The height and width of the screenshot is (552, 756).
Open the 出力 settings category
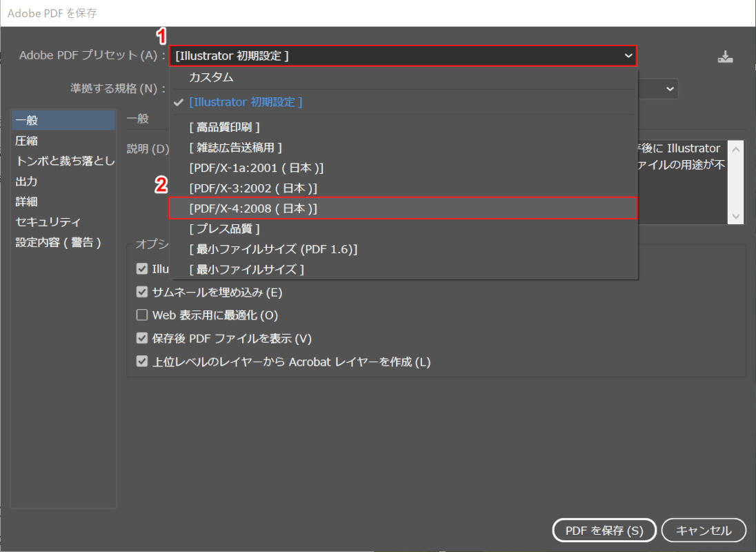[x=63, y=181]
